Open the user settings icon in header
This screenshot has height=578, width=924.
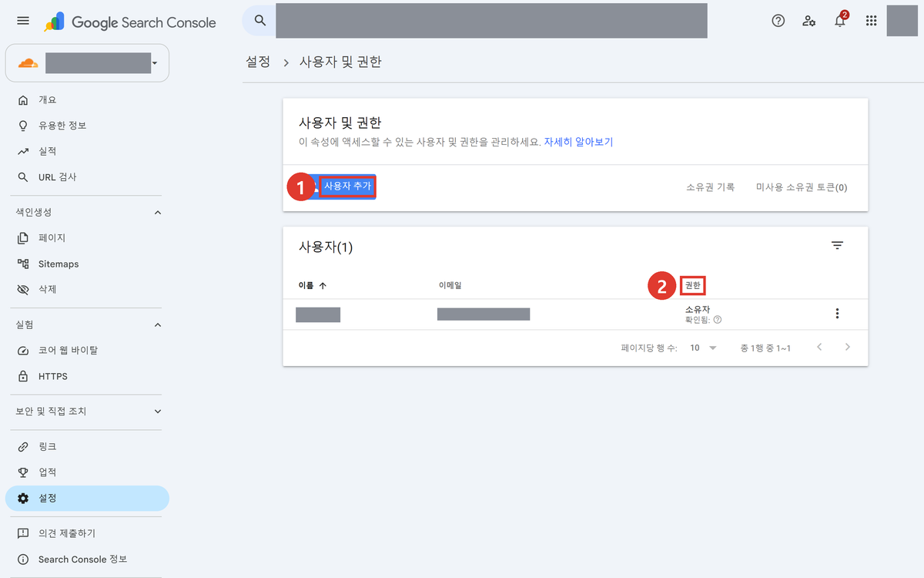[x=809, y=21]
